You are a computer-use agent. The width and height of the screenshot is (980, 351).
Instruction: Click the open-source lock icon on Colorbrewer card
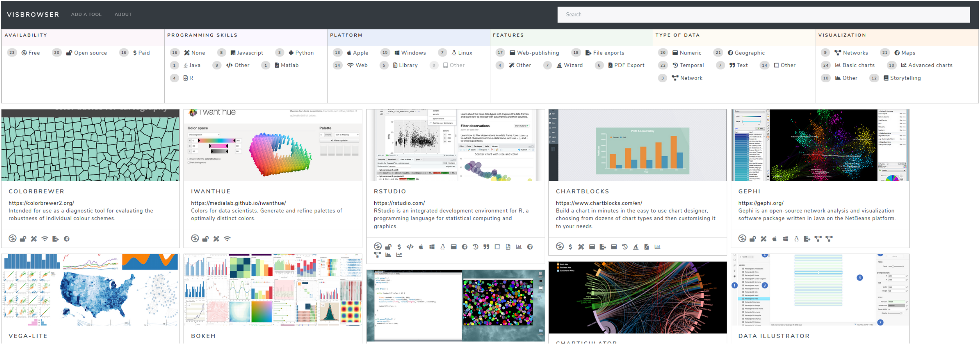click(x=23, y=239)
